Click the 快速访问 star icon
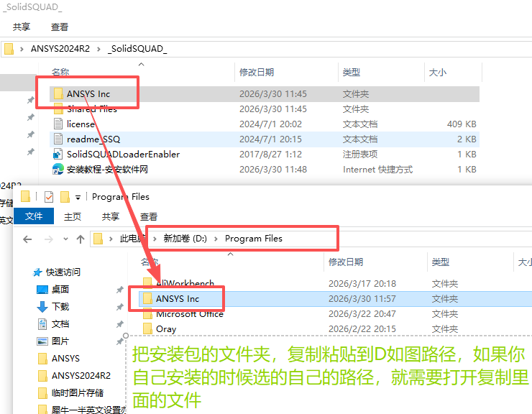 (x=37, y=272)
